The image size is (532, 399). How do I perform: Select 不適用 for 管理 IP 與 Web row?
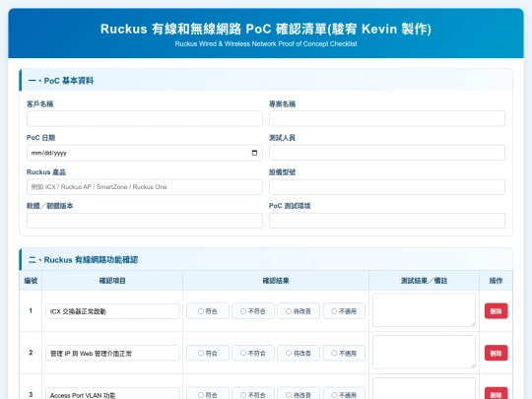[x=344, y=353]
